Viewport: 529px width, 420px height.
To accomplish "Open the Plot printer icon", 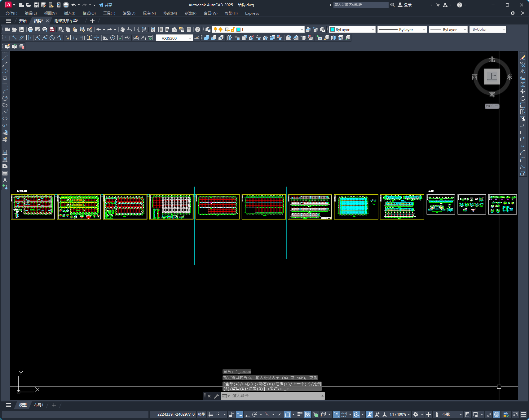I will pos(30,29).
